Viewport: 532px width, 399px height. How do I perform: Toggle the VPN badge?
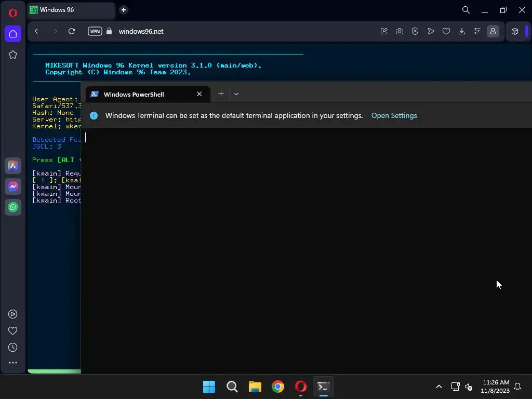coord(95,31)
